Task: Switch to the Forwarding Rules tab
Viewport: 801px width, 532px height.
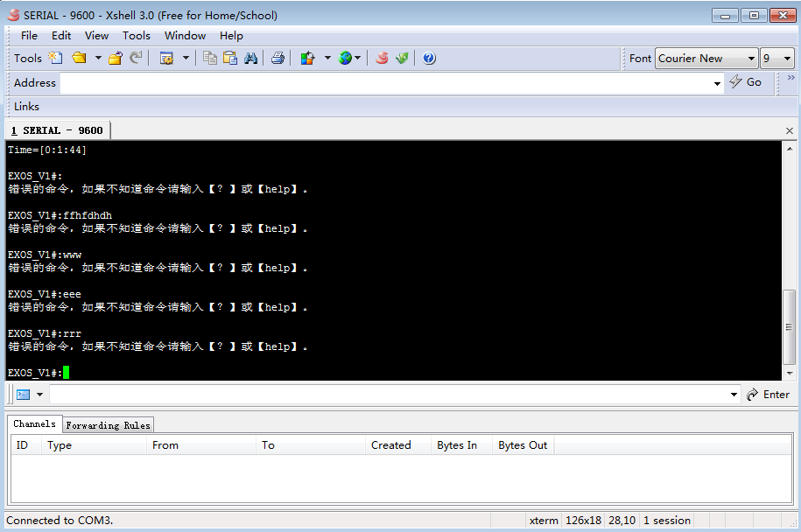Action: (x=108, y=425)
